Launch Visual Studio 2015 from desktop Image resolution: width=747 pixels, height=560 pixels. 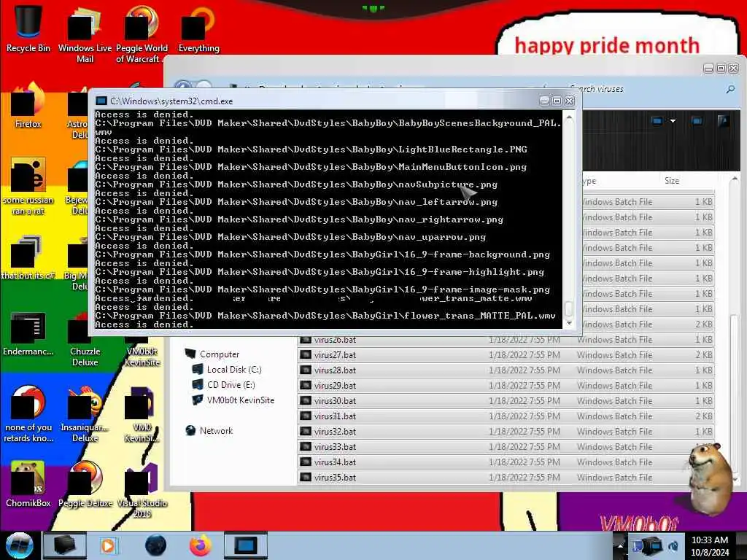[142, 491]
